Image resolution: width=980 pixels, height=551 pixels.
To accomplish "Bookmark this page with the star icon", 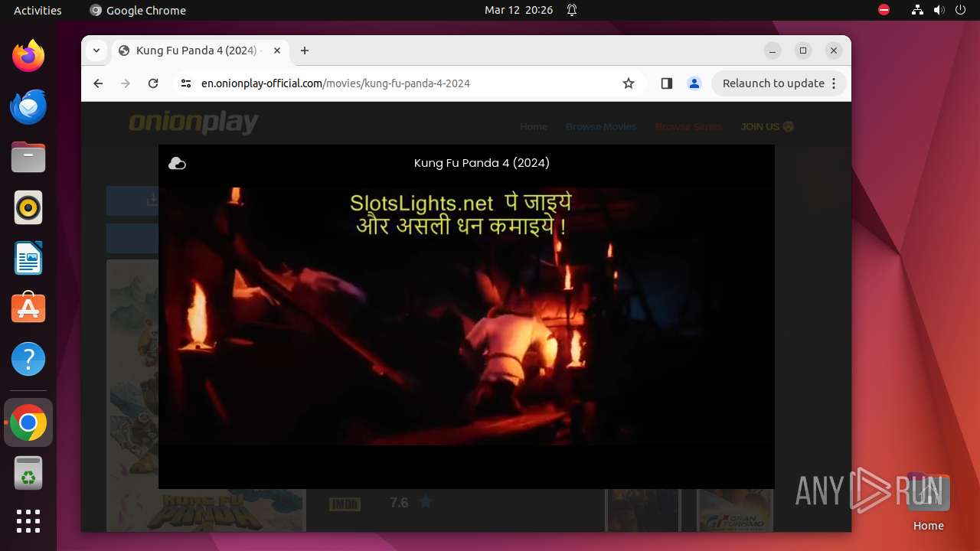I will click(629, 83).
